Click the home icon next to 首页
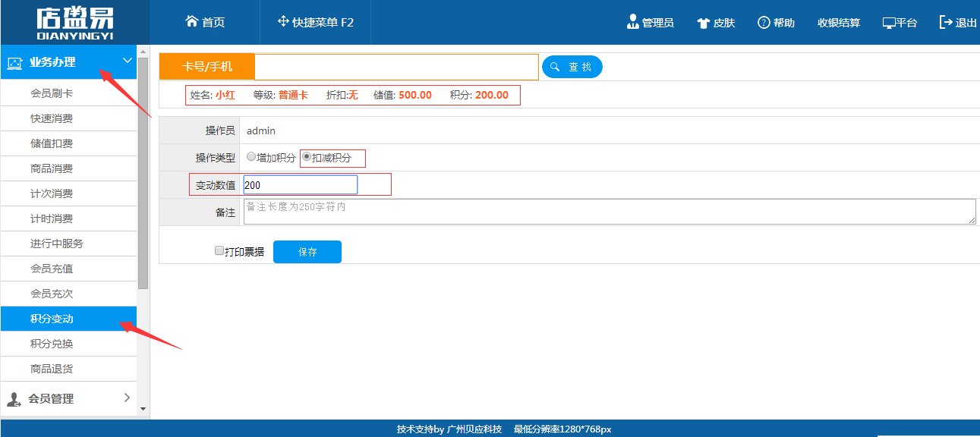980x437 pixels. point(192,21)
